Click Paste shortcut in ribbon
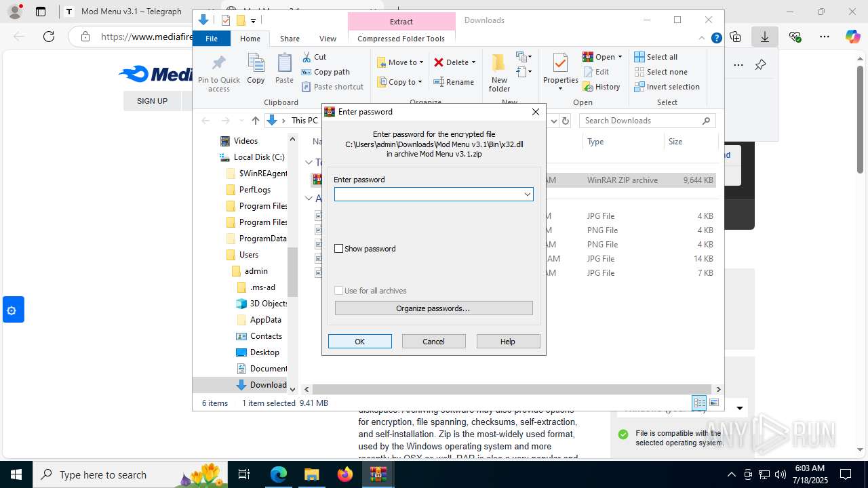Screen dimensions: 868x488 333,87
